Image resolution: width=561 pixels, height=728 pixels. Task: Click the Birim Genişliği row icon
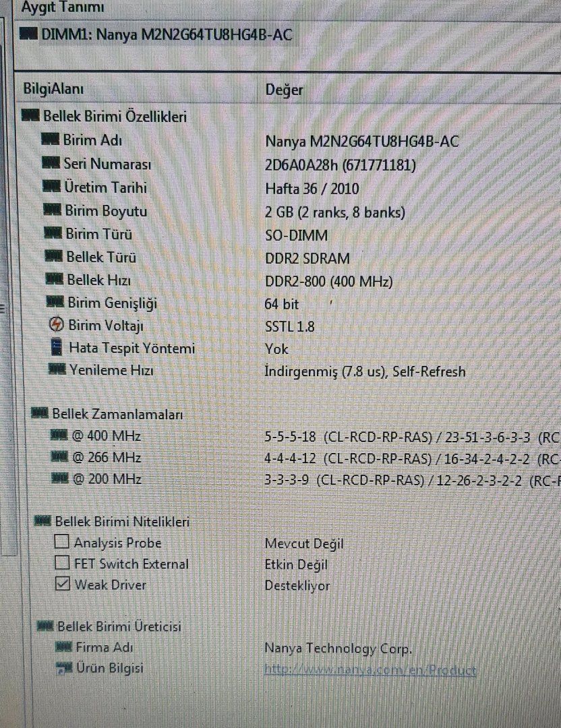click(55, 302)
